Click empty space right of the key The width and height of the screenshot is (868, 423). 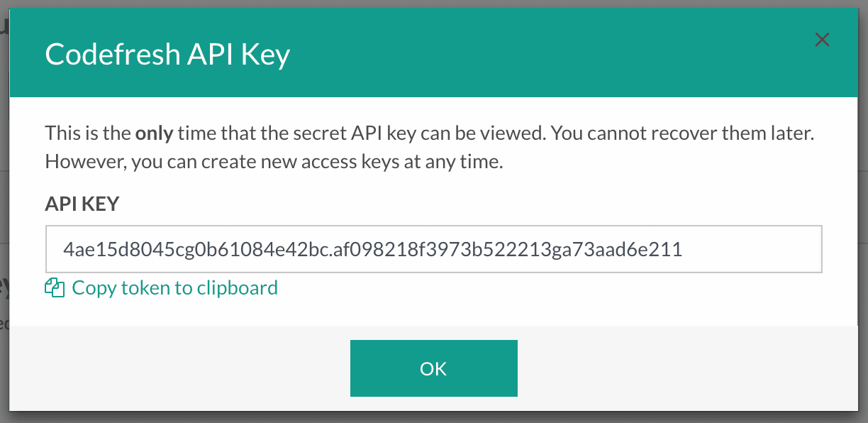pyautogui.click(x=752, y=249)
